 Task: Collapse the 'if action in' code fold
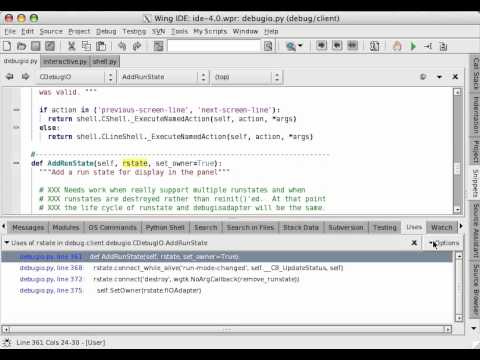tap(16, 110)
